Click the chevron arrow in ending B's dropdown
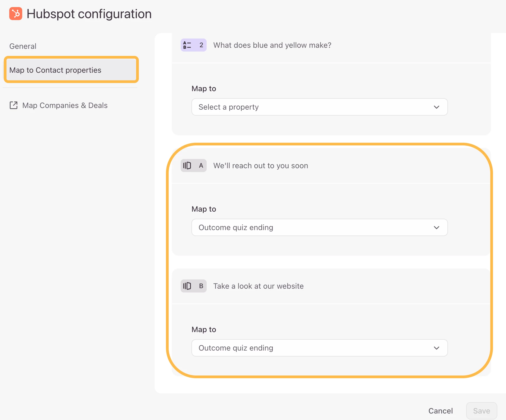The height and width of the screenshot is (420, 506). (436, 348)
